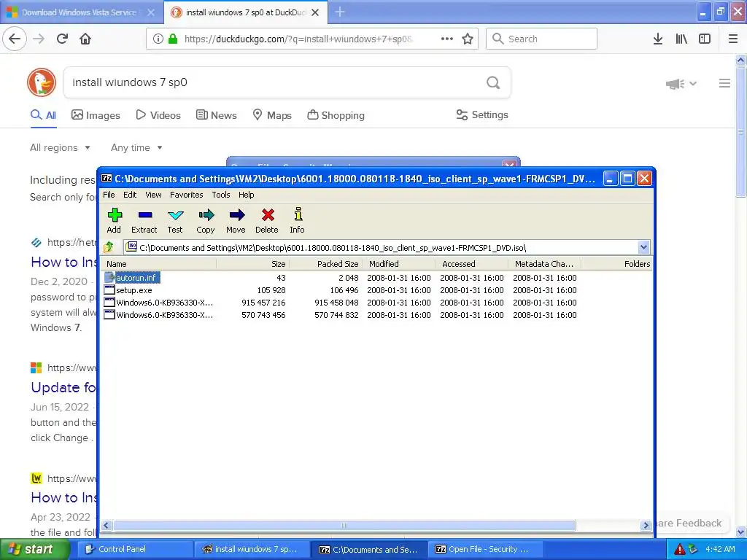Toggle Firefox sidebars icon

[705, 39]
